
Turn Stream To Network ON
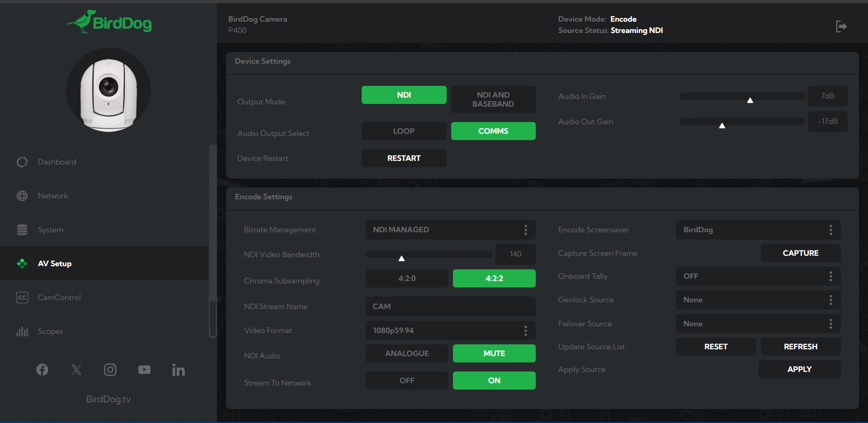pyautogui.click(x=494, y=381)
